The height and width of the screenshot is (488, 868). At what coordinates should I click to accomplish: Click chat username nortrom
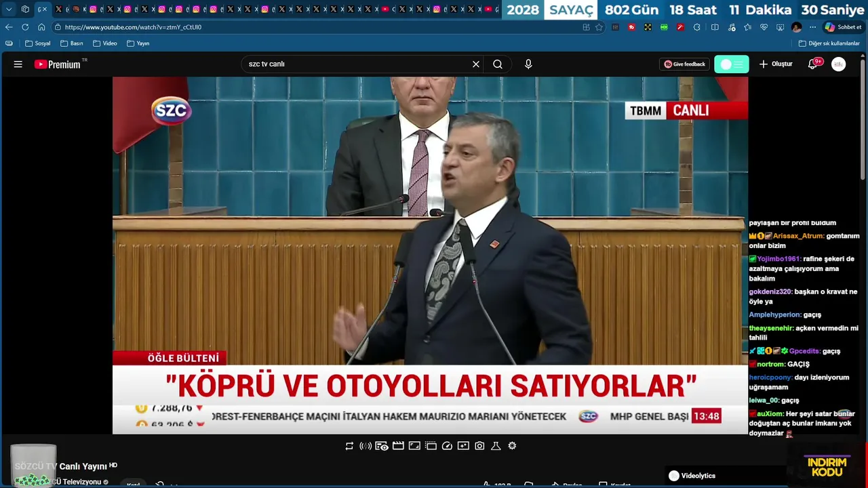coord(771,365)
